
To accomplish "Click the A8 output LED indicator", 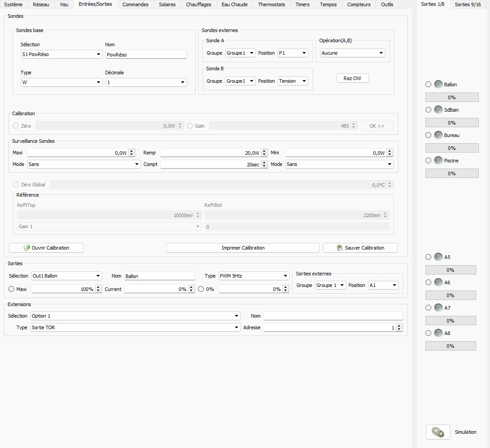I will [x=438, y=333].
